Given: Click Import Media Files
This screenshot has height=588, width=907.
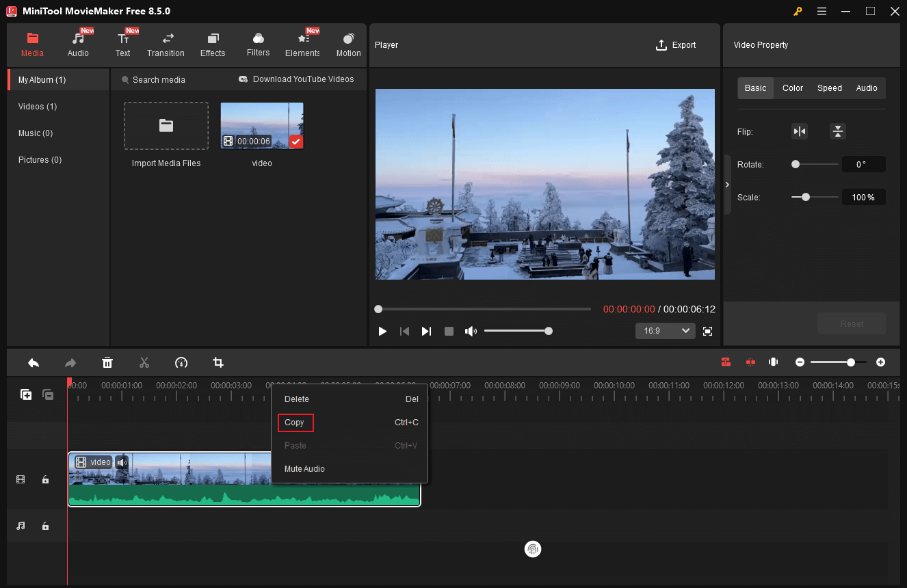Looking at the screenshot, I should tap(166, 126).
